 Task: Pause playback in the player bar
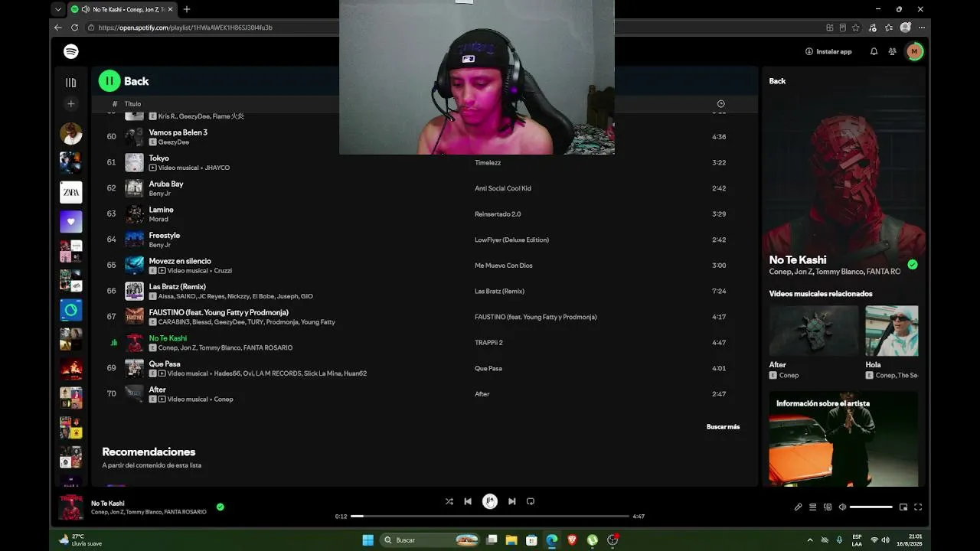tap(490, 501)
